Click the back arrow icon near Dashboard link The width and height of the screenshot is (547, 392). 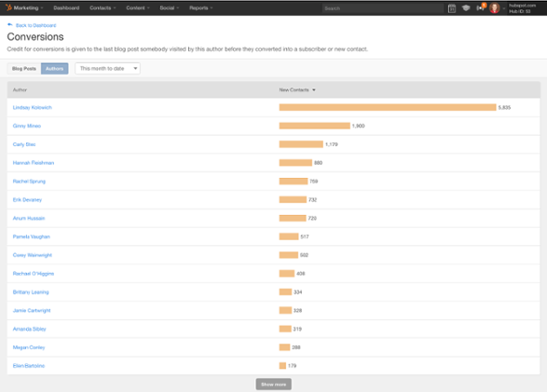(9, 25)
